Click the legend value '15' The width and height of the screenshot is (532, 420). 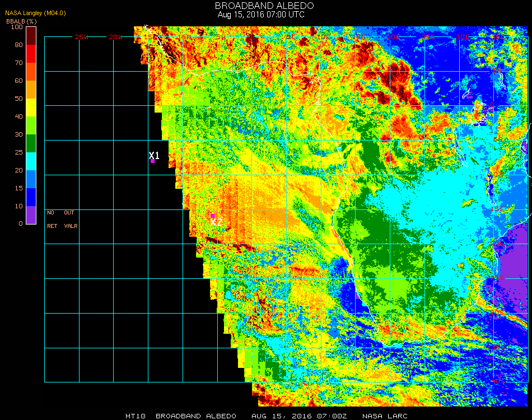point(18,188)
